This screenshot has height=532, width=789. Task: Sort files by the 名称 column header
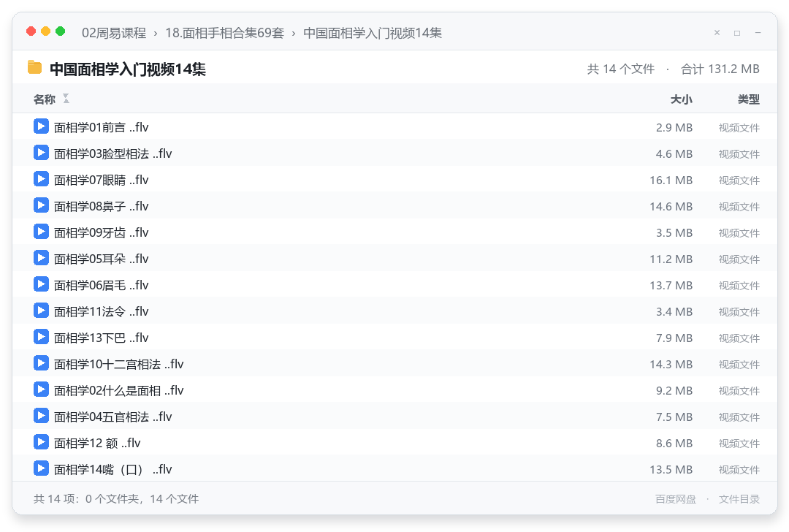[x=45, y=99]
